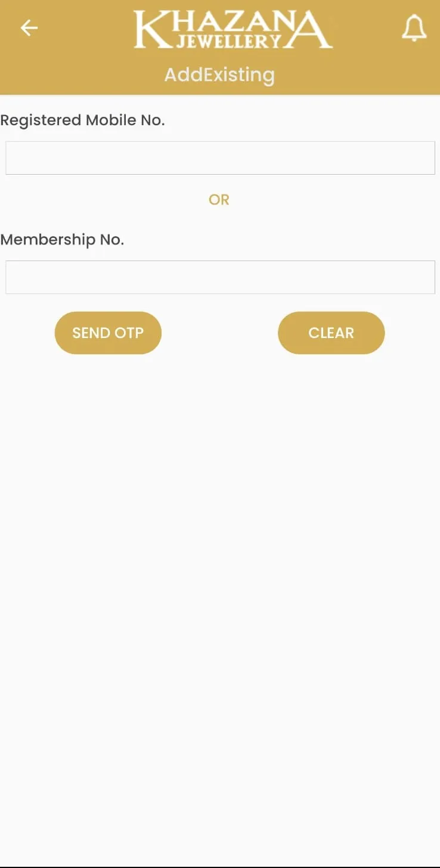The width and height of the screenshot is (440, 868).
Task: Click the large K in the Khazana logo
Action: [x=152, y=29]
